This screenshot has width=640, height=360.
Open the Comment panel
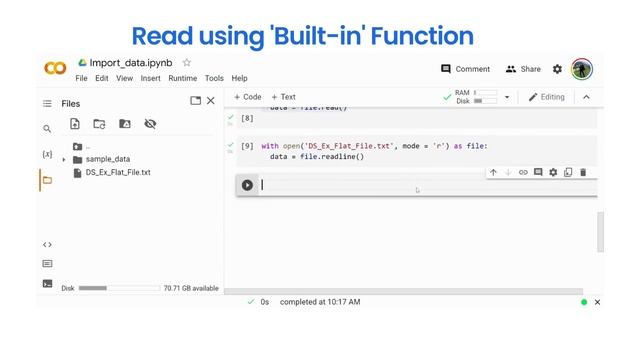pos(465,69)
